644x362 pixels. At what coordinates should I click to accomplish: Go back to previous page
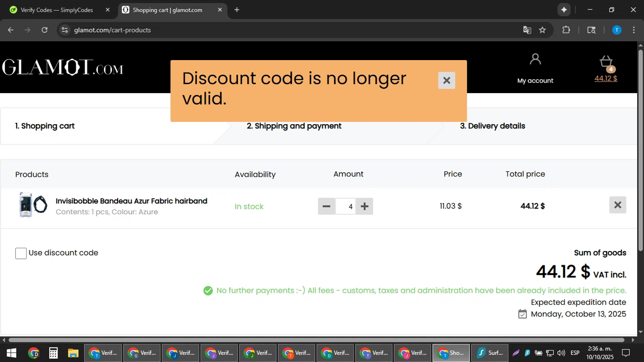tap(11, 30)
